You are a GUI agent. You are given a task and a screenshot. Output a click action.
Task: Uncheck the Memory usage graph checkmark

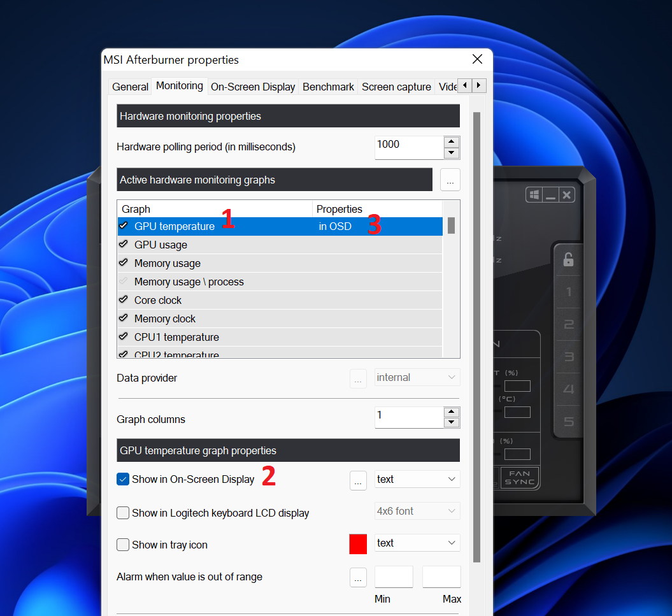pos(124,262)
